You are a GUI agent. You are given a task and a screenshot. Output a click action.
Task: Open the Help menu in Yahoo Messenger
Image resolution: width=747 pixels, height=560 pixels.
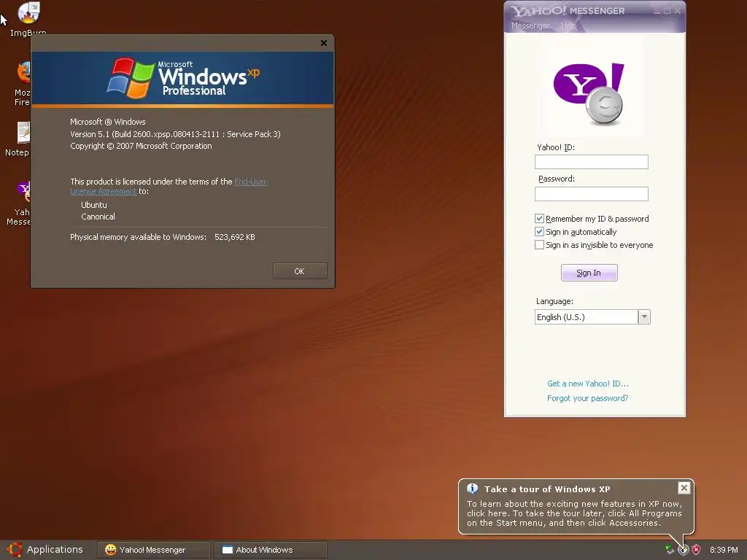(568, 26)
